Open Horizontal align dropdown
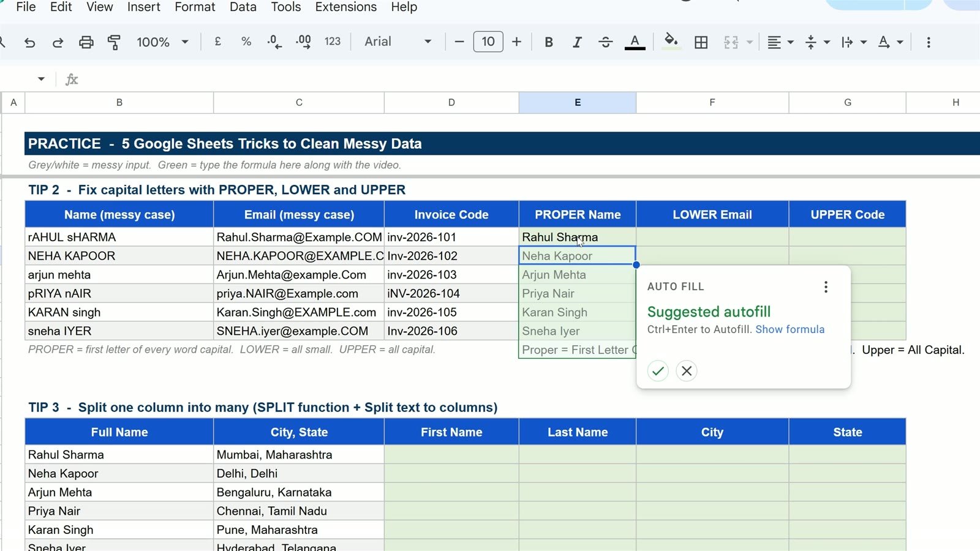This screenshot has height=551, width=980. pyautogui.click(x=780, y=42)
